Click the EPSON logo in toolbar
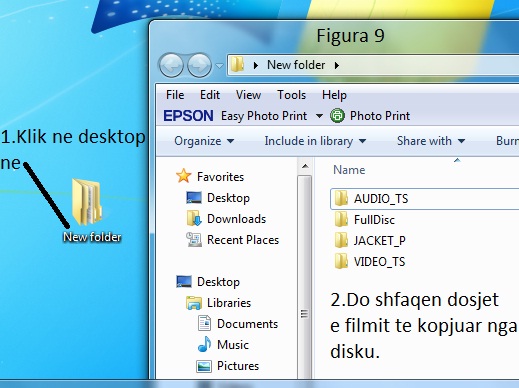The image size is (519, 388). point(188,116)
